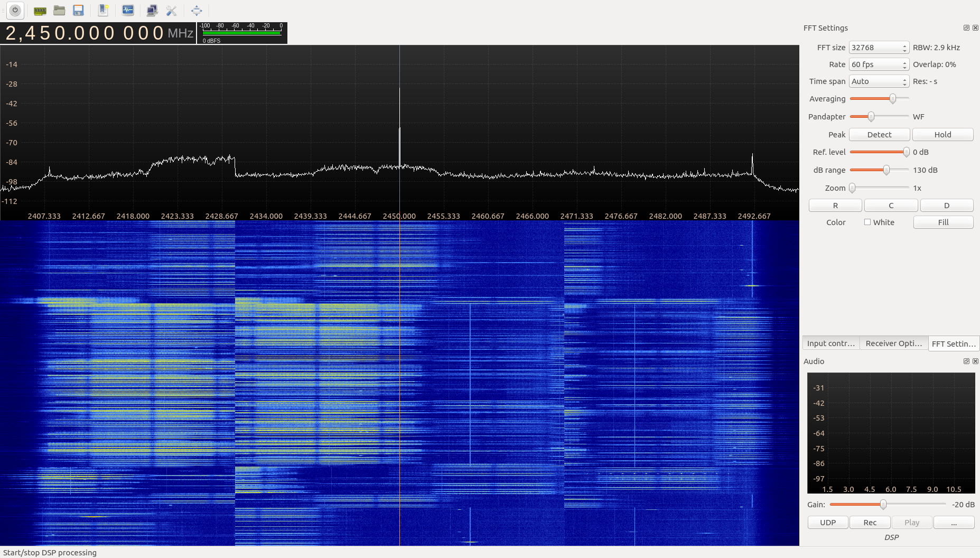The width and height of the screenshot is (980, 558).
Task: Click the full screen arrows icon
Action: (x=197, y=11)
